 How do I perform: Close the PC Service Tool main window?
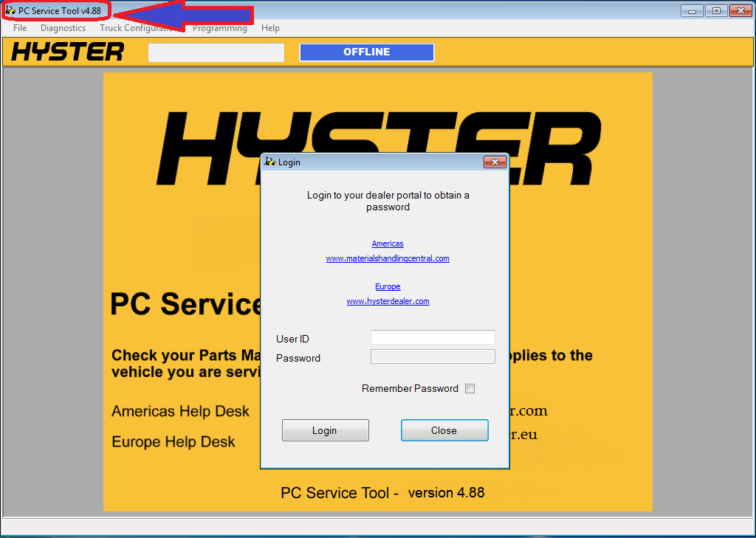coord(741,10)
